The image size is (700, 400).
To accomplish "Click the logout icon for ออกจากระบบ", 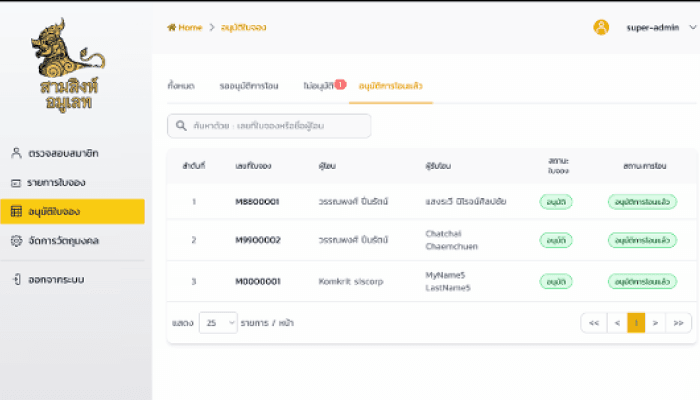I will coord(16,279).
